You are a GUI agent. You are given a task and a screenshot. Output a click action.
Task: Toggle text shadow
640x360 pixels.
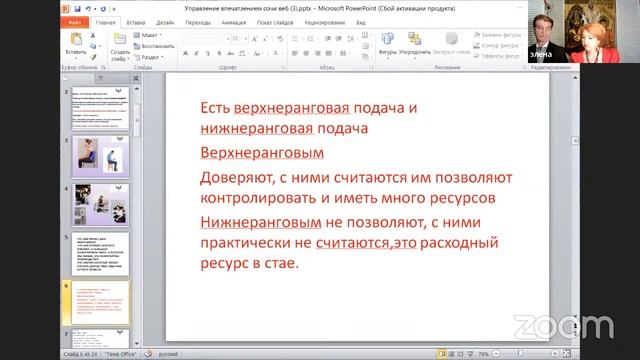[x=219, y=53]
